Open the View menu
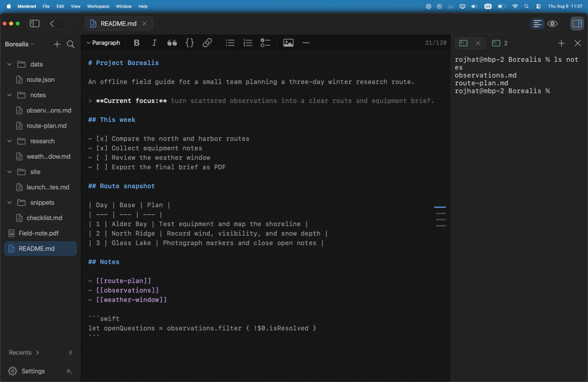The image size is (588, 382). tap(76, 6)
